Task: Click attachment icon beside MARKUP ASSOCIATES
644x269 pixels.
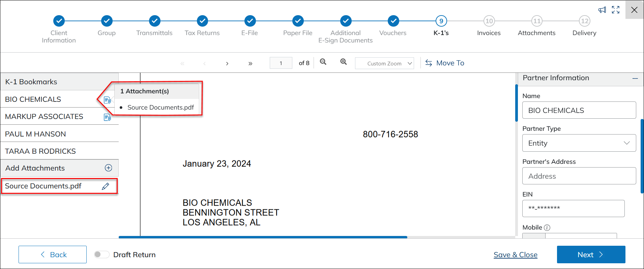Action: click(107, 117)
